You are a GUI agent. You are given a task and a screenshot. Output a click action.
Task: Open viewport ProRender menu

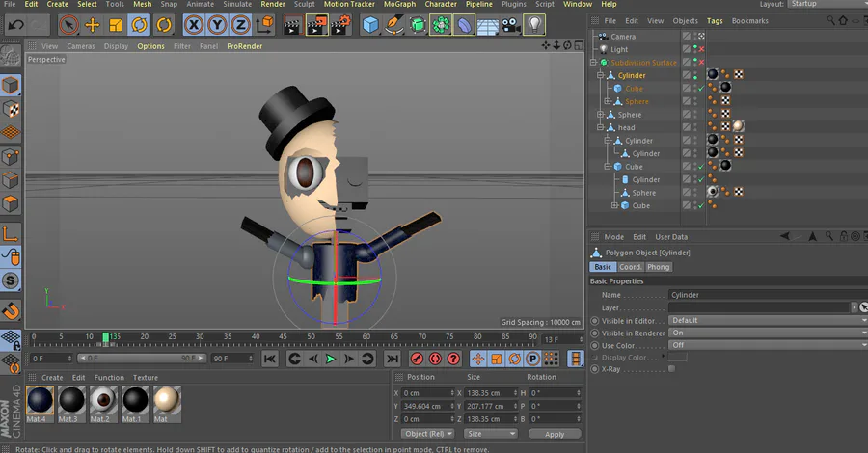pos(244,46)
